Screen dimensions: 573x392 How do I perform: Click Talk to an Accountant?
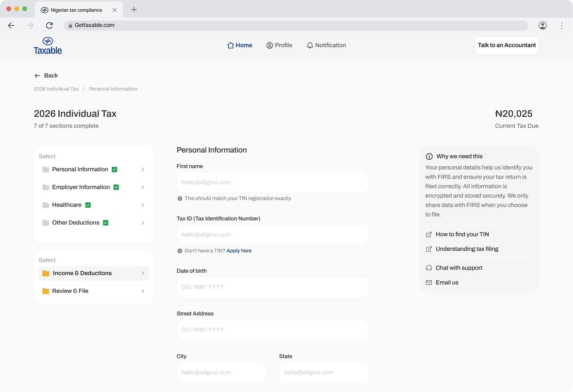click(506, 45)
